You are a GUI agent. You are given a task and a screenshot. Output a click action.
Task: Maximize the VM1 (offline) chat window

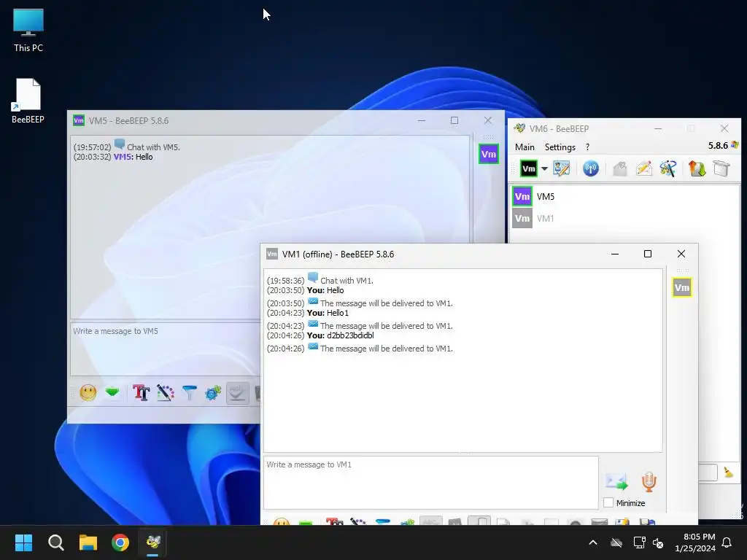[x=648, y=254]
